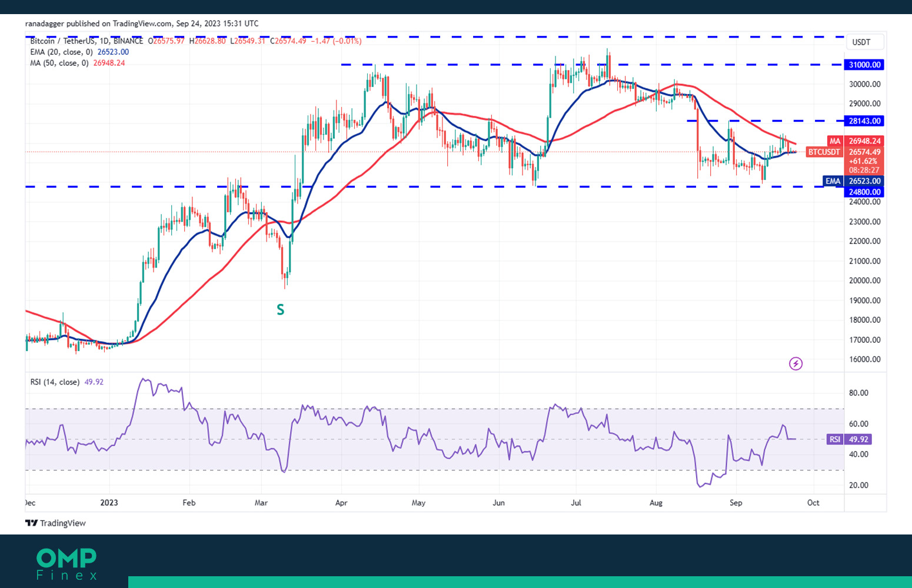The width and height of the screenshot is (912, 588).
Task: Click the blue EMA 26523.00 tag
Action: 853,181
